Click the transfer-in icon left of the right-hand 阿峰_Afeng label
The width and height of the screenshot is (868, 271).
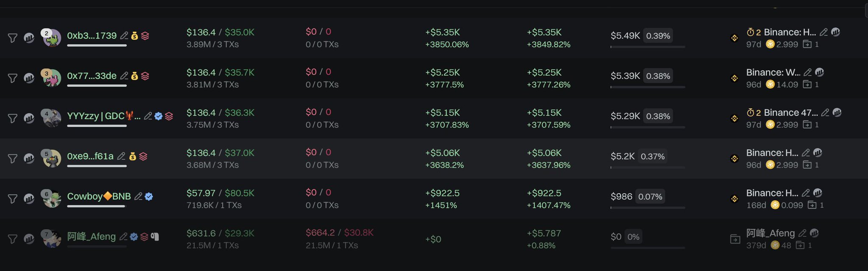[735, 239]
